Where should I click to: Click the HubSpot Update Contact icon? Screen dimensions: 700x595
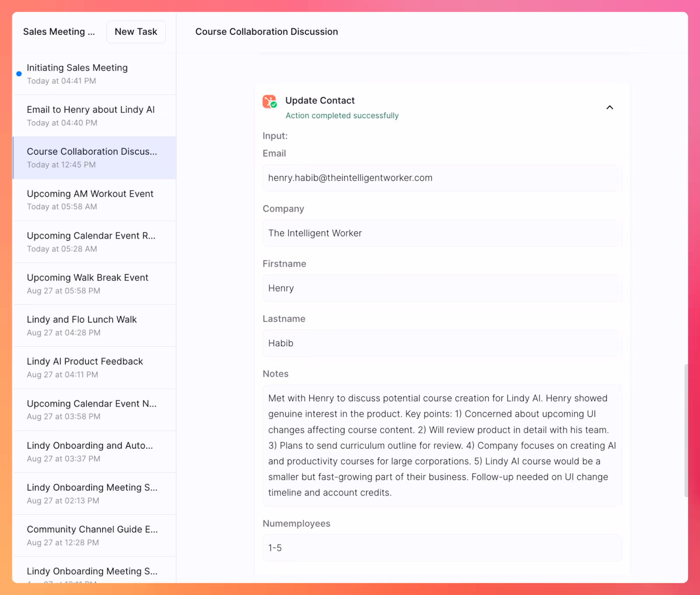269,101
